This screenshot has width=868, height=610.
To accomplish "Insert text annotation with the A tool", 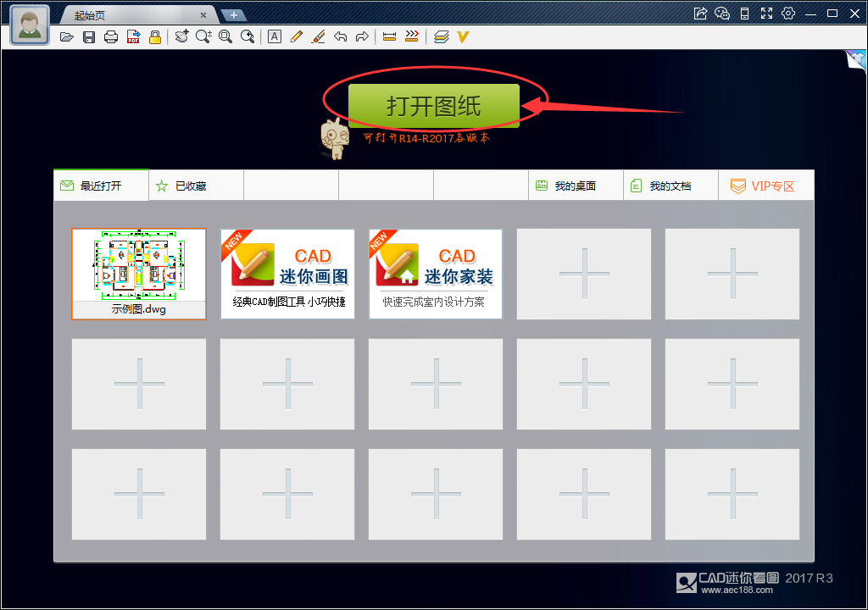I will [x=274, y=36].
